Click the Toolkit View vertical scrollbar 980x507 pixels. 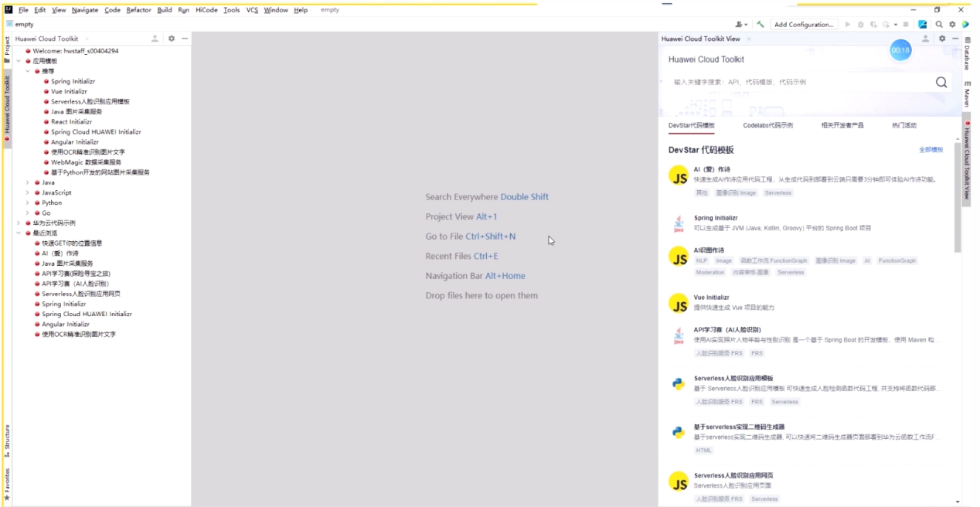click(958, 197)
